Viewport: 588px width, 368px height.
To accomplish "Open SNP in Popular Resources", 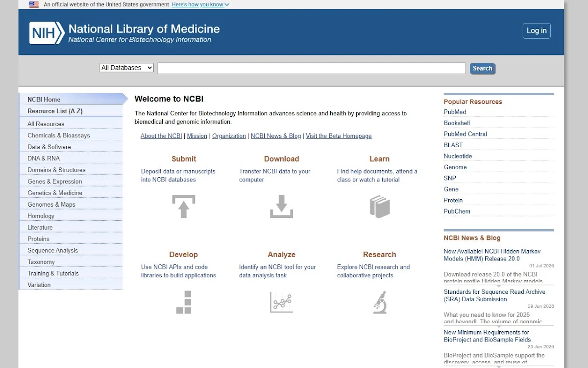I will pyautogui.click(x=450, y=178).
